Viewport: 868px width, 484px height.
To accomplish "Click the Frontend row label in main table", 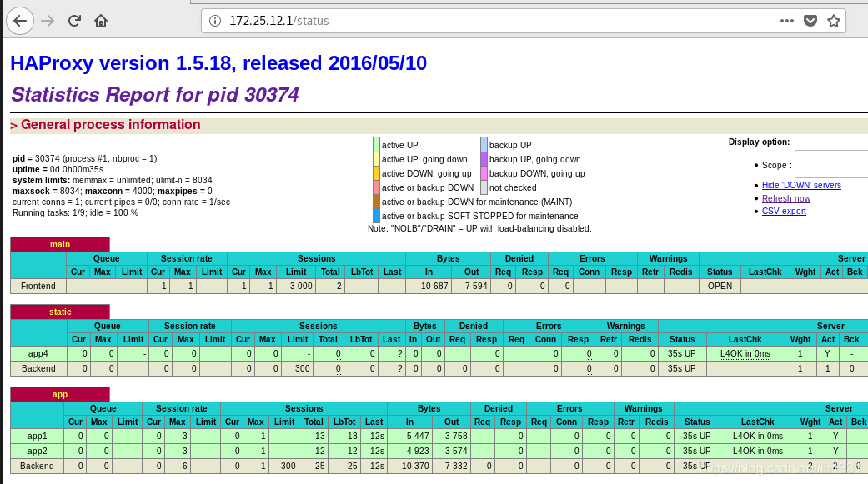I will [x=38, y=286].
